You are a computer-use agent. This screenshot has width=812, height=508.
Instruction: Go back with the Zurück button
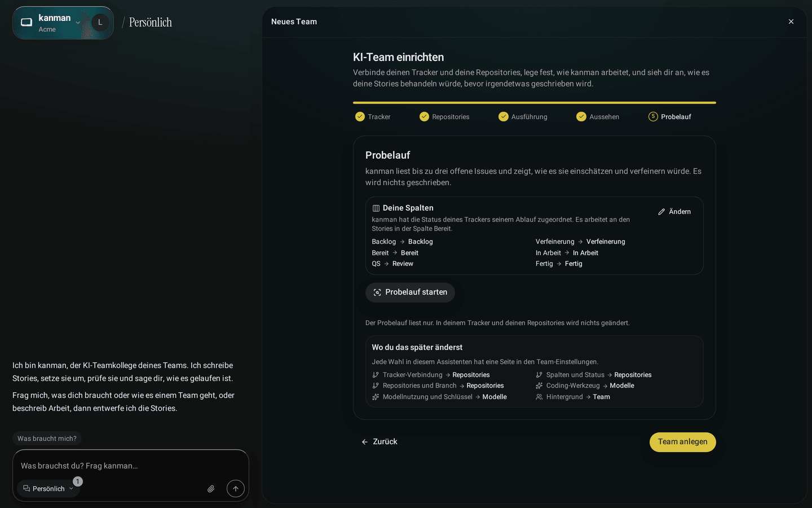(x=379, y=442)
